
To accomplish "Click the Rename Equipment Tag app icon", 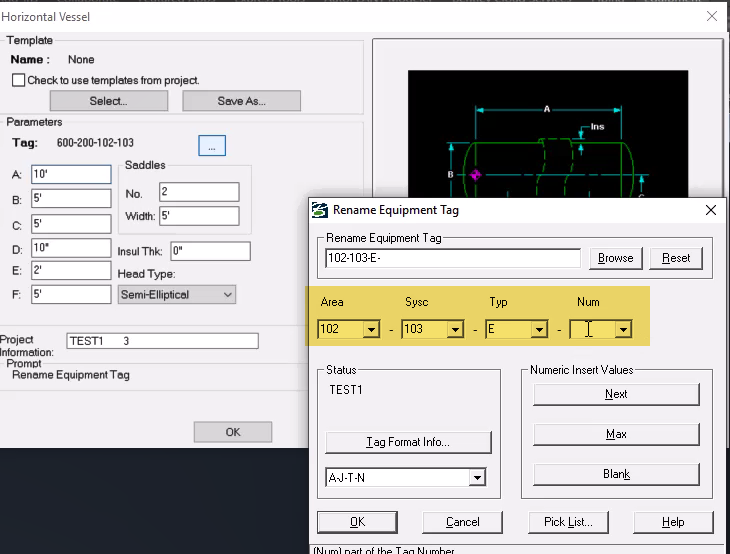I will tap(319, 210).
